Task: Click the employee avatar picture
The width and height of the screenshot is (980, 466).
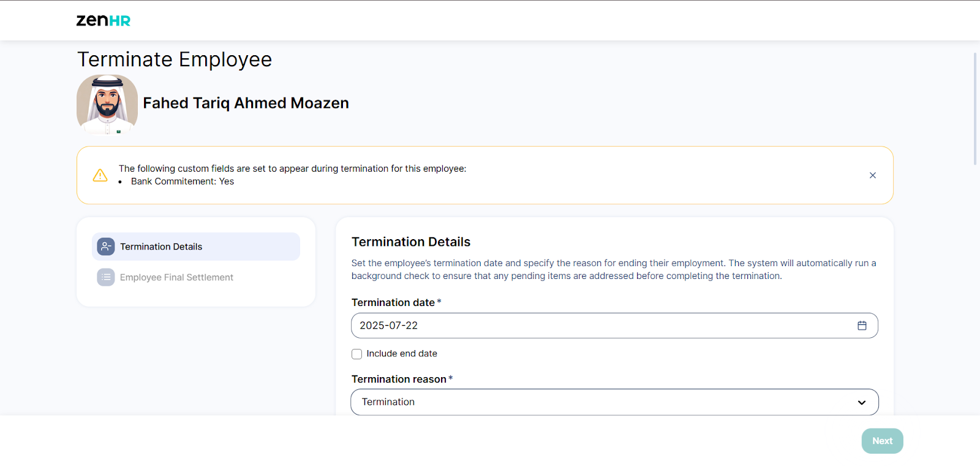Action: [x=107, y=104]
